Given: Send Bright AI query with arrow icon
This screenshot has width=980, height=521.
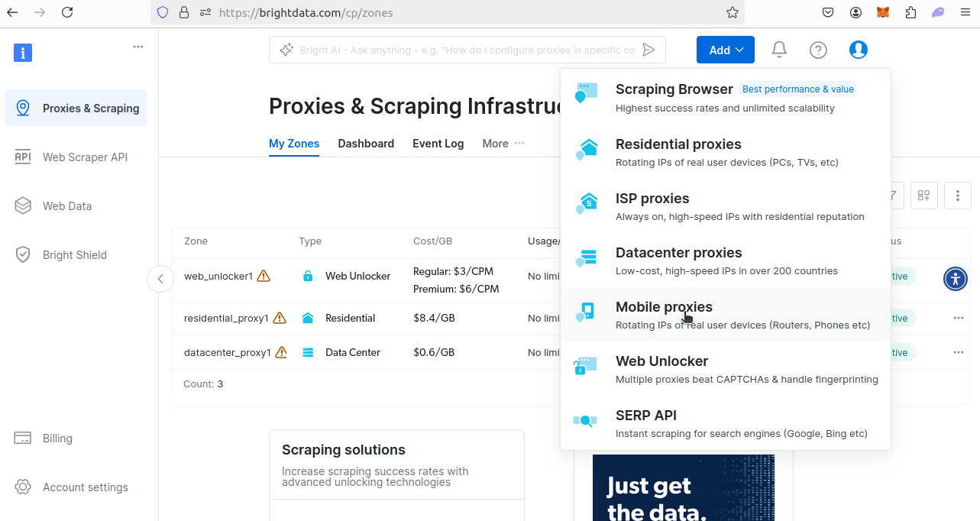Looking at the screenshot, I should click(x=648, y=50).
